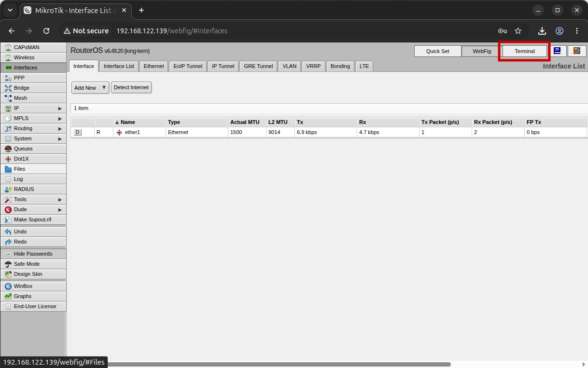The width and height of the screenshot is (588, 368).
Task: Click the Safe Mode umbrella icon
Action: 8,264
